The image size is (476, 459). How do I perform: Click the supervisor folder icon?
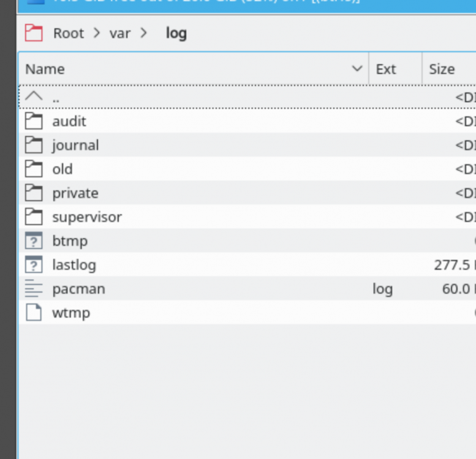tap(34, 217)
